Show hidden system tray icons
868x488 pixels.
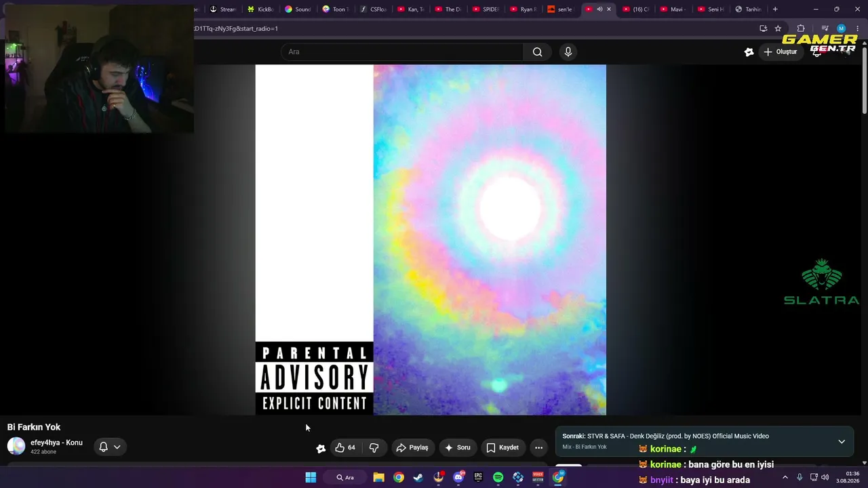coord(785,477)
